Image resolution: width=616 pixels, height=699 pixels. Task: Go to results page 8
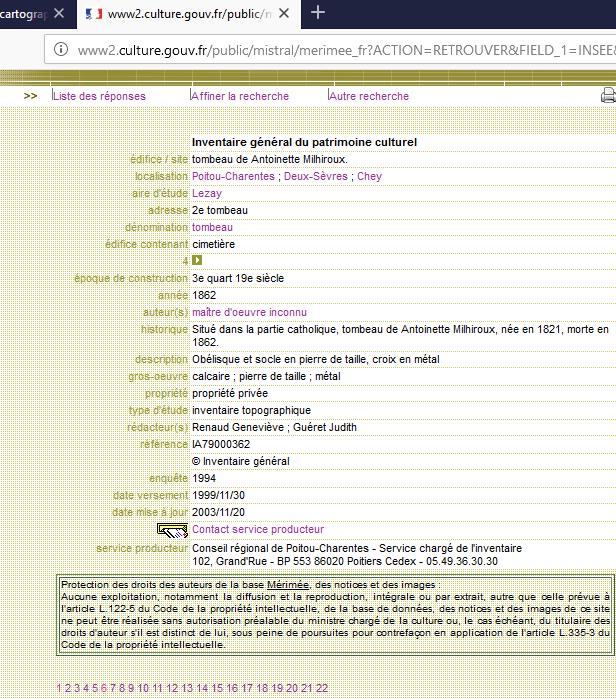click(x=122, y=688)
